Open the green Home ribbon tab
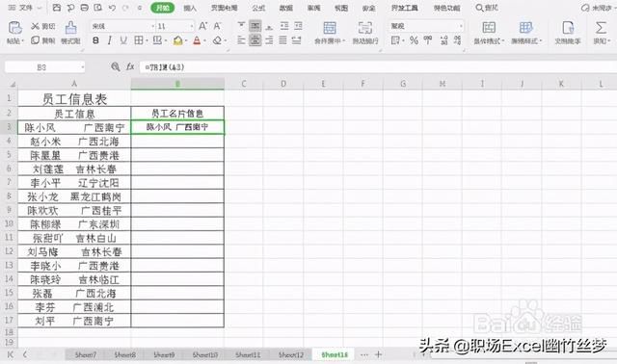Image resolution: width=617 pixels, height=364 pixels. (x=163, y=8)
